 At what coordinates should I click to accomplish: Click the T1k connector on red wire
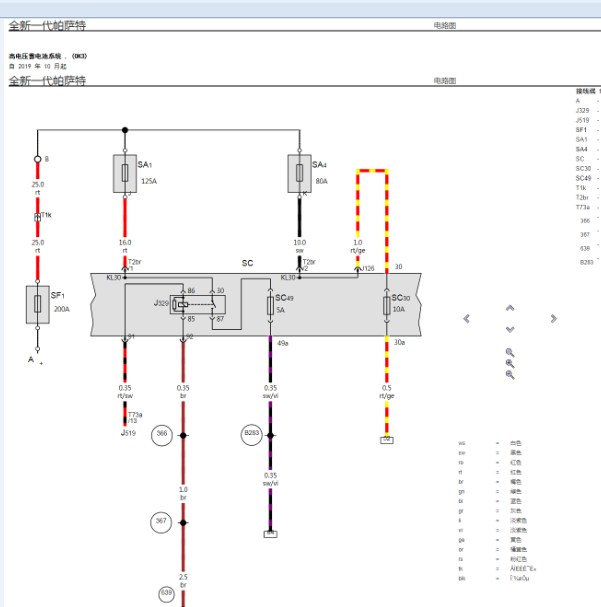point(38,217)
